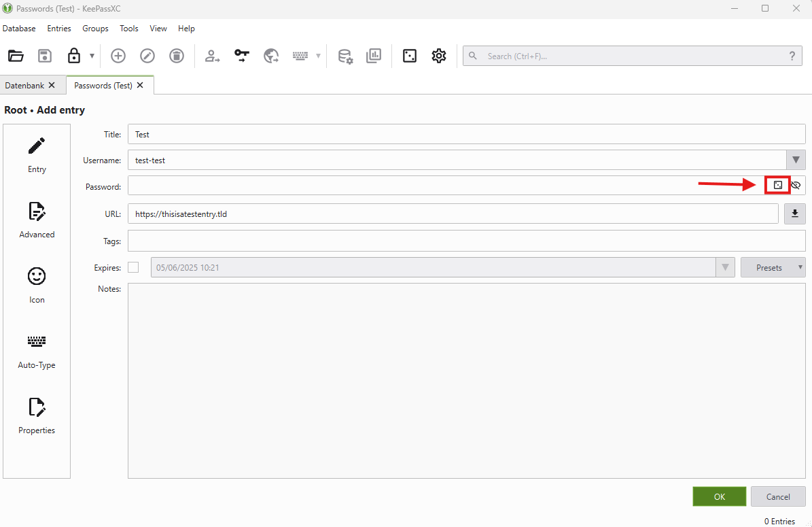This screenshot has width=812, height=527.
Task: Expand the lock database dropdown arrow
Action: [92, 56]
